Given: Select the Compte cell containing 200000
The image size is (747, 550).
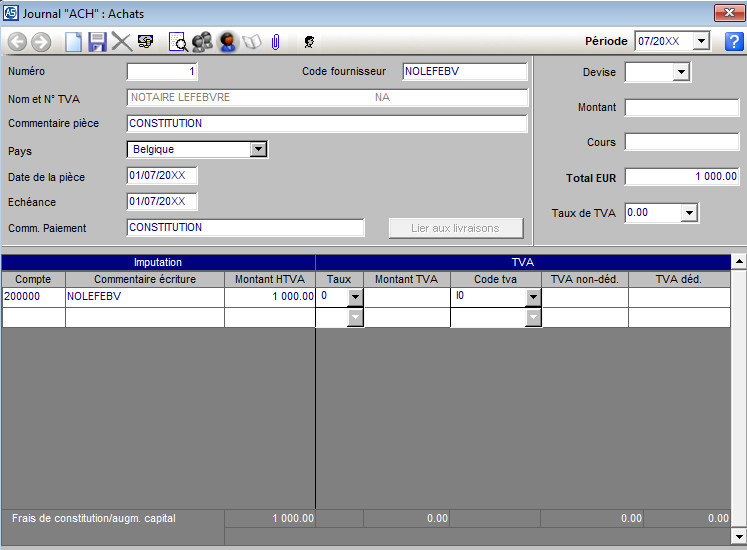Looking at the screenshot, I should click(33, 297).
